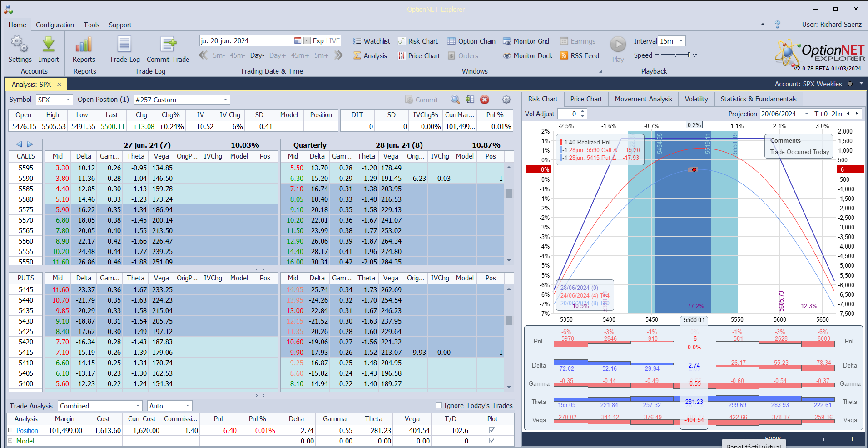Switch to the Movement Analysis tab
The image size is (868, 448).
coord(643,99)
